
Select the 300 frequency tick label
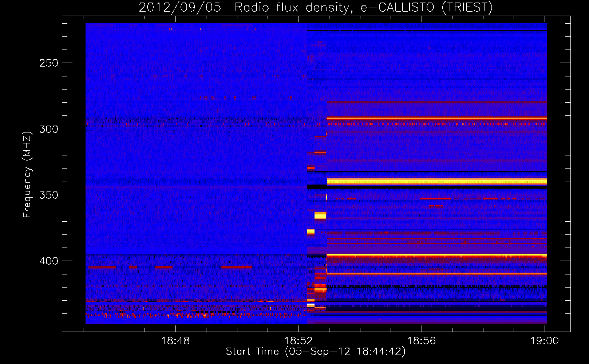tap(49, 129)
